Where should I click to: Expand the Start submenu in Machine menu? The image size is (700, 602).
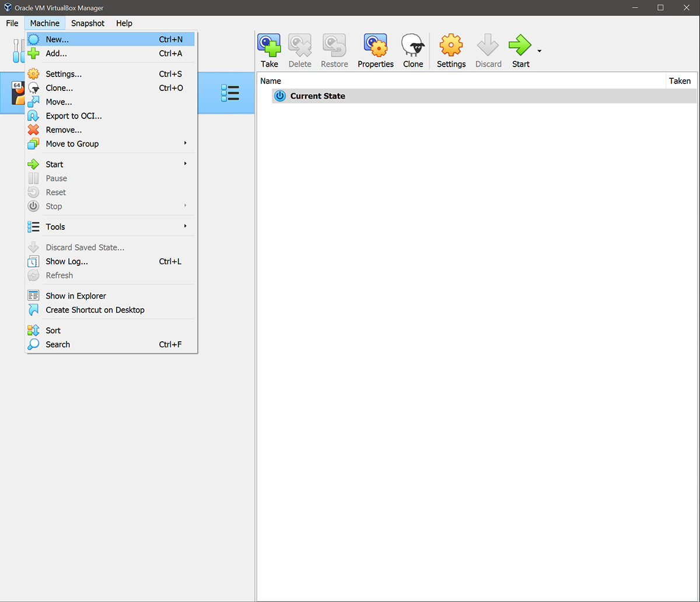point(185,164)
